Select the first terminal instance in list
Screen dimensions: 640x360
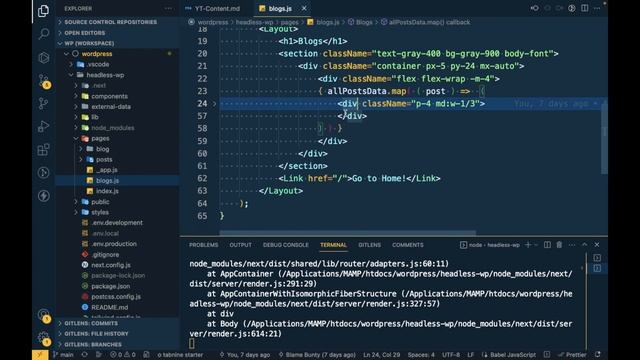tap(597, 258)
